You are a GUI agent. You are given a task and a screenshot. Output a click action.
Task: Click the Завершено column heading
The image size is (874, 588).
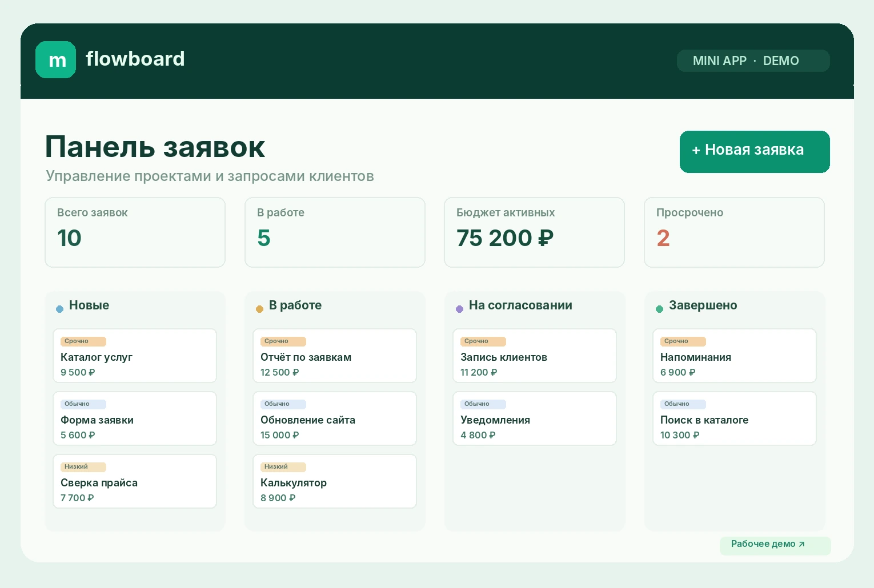pyautogui.click(x=703, y=305)
